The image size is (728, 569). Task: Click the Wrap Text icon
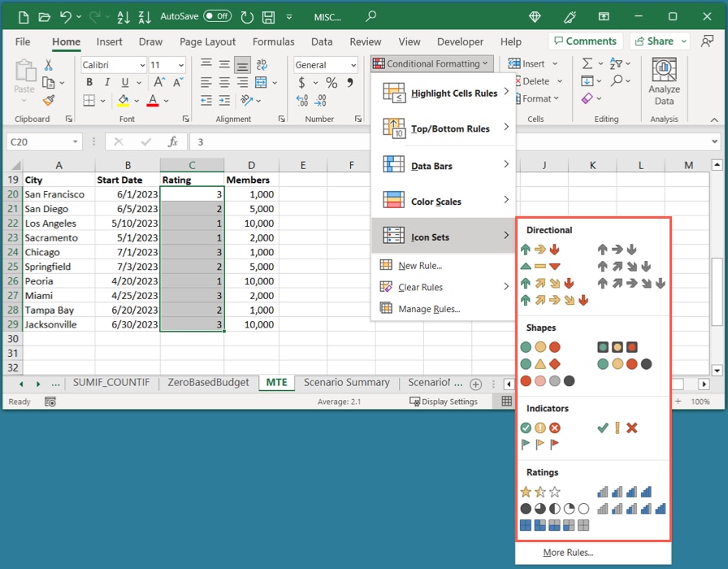click(x=262, y=64)
